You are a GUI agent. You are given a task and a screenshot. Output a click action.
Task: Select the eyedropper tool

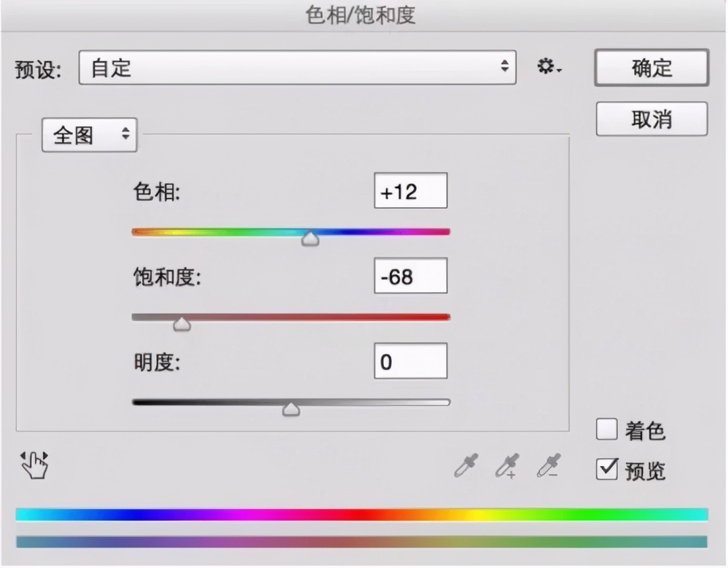[466, 466]
